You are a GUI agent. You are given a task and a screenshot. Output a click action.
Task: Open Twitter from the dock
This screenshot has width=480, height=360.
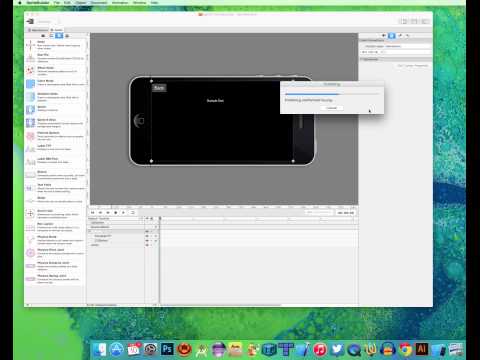[x=337, y=350]
